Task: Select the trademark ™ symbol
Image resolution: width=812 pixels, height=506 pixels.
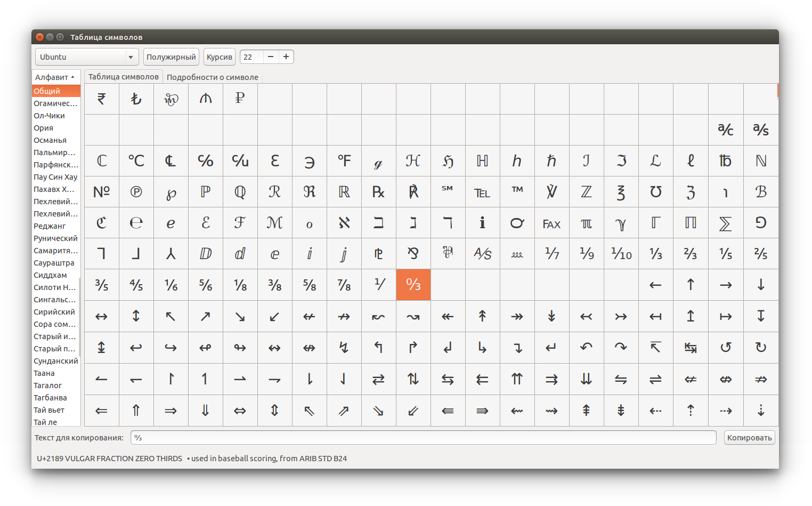Action: tap(517, 191)
